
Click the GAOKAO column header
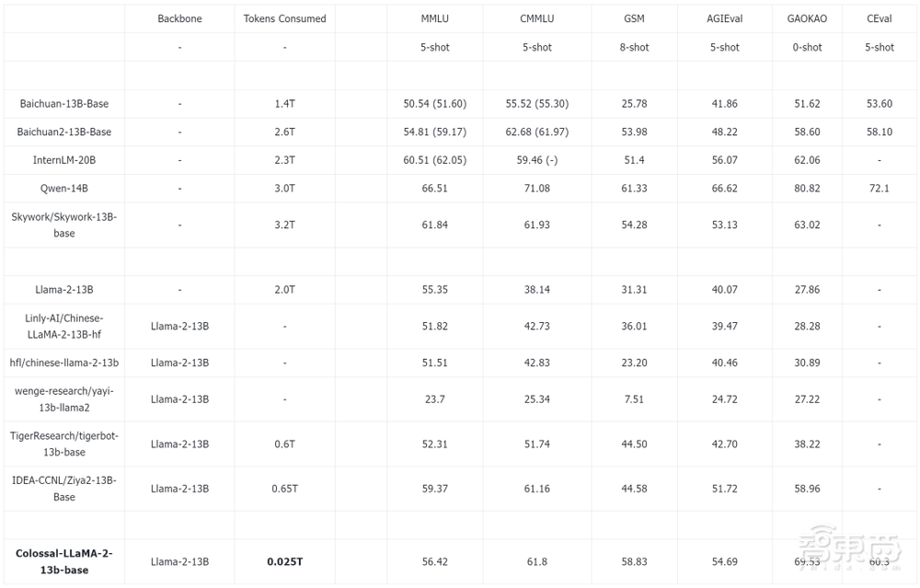807,18
